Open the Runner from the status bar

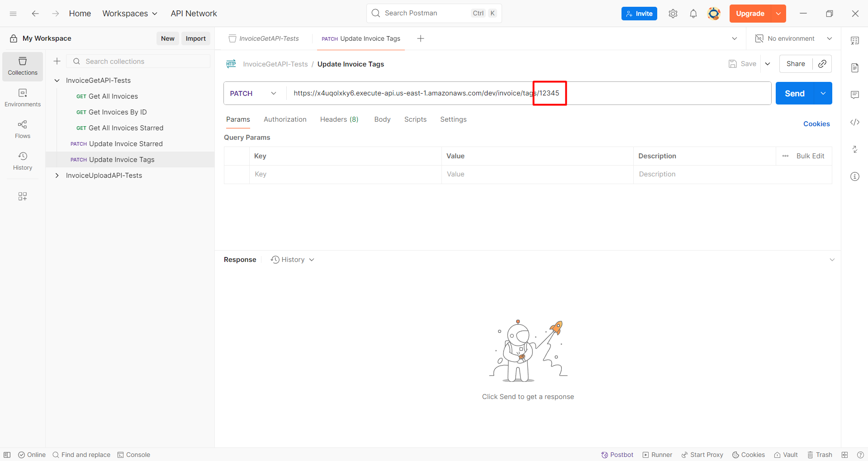pos(657,455)
